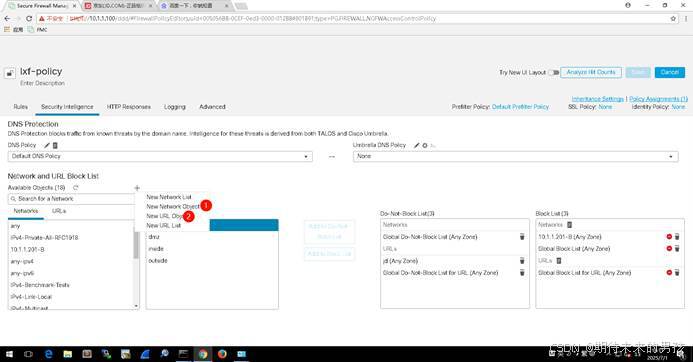The height and width of the screenshot is (362, 693).
Task: Click the edit pencil beside Umbrella DNS Policy
Action: coord(416,145)
